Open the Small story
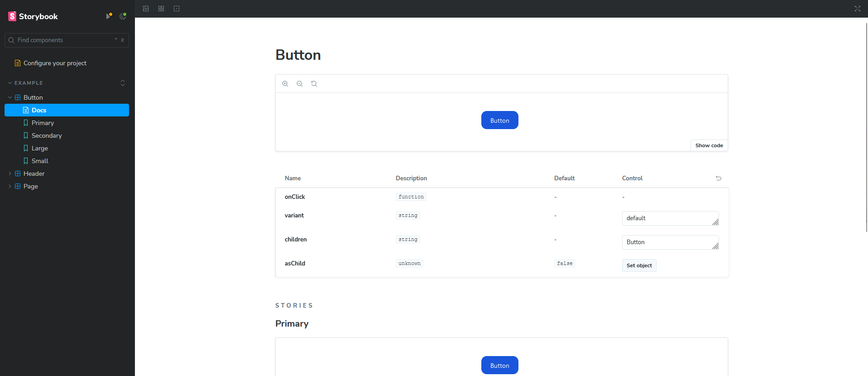Viewport: 868px width, 376px height. pos(40,161)
